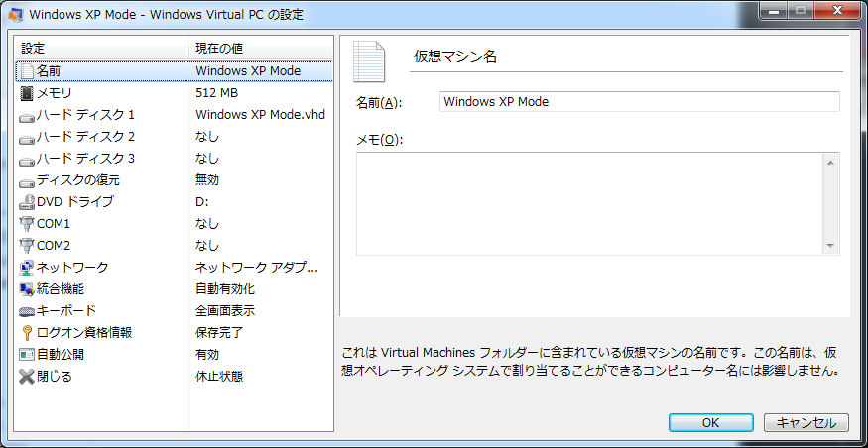Select the ハード ディスク 3 setting
Viewport: 868px width, 448px height.
[x=174, y=159]
